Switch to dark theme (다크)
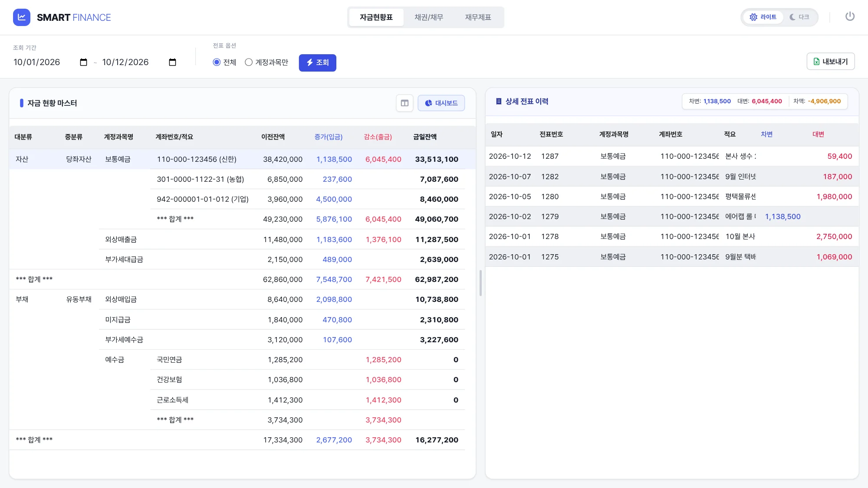 pos(799,17)
